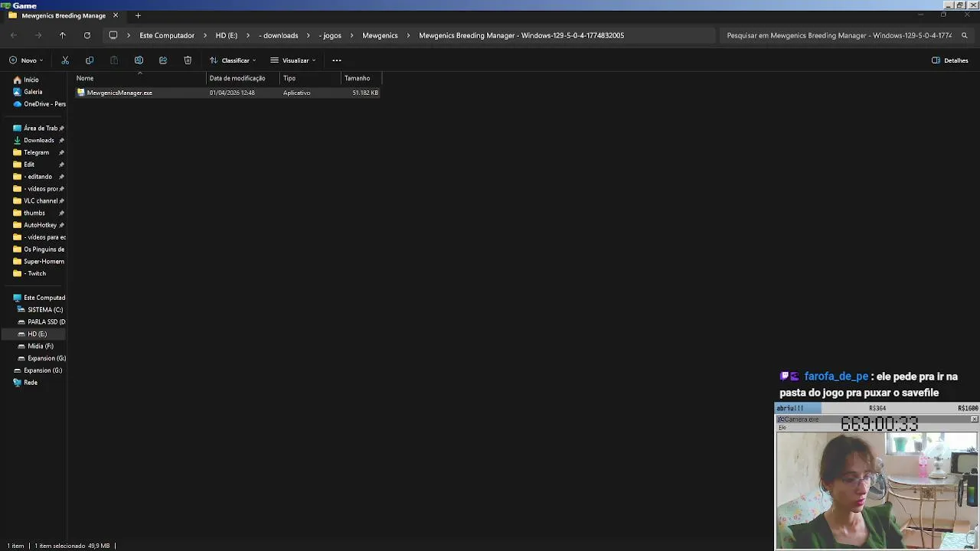The image size is (980, 551).
Task: Open Início in the navigation pane
Action: pyautogui.click(x=31, y=80)
